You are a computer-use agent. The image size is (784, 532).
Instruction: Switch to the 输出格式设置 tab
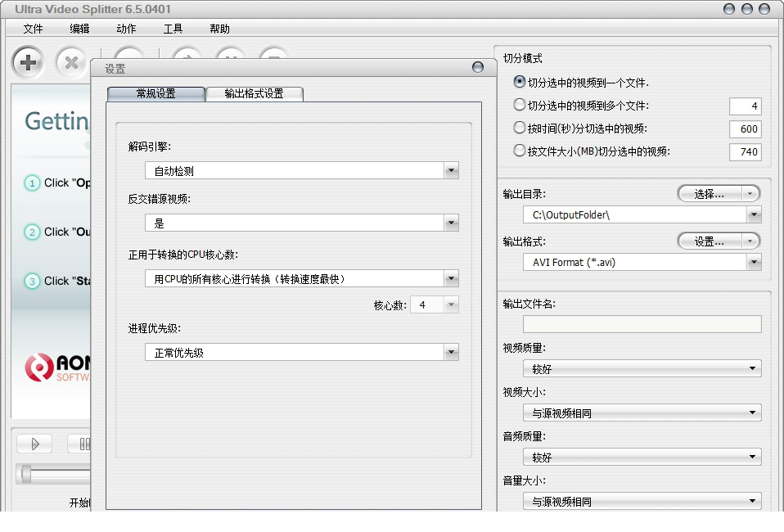pos(254,94)
